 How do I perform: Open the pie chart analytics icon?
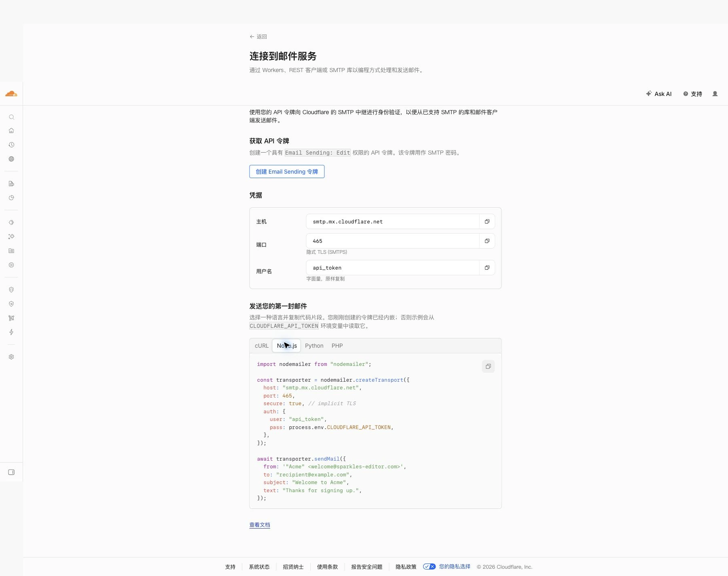[x=11, y=198]
